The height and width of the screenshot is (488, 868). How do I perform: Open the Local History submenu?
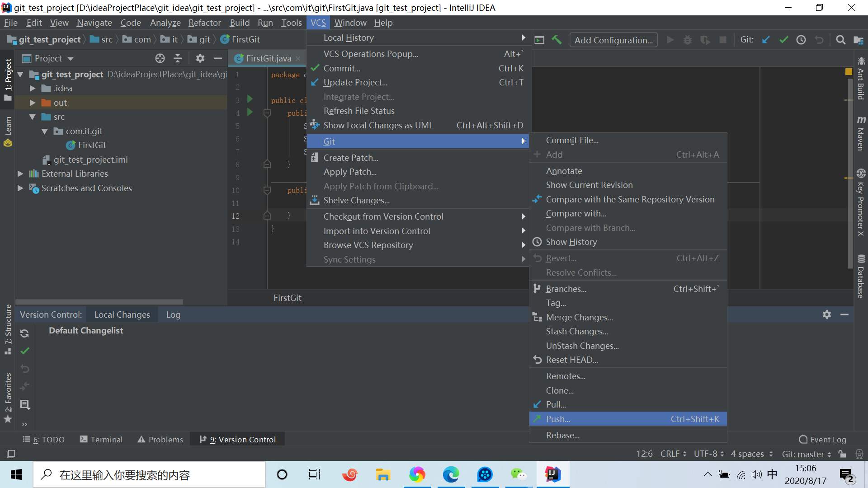pos(419,38)
